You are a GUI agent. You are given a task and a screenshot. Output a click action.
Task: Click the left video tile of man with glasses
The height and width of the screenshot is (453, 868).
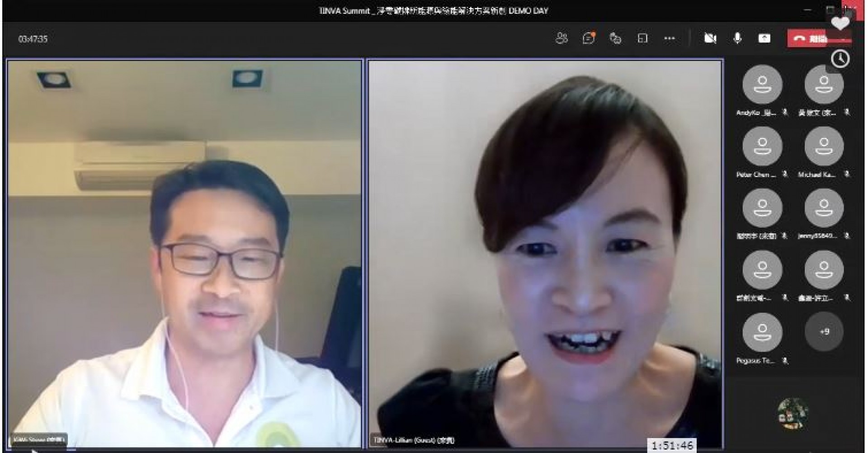(184, 253)
